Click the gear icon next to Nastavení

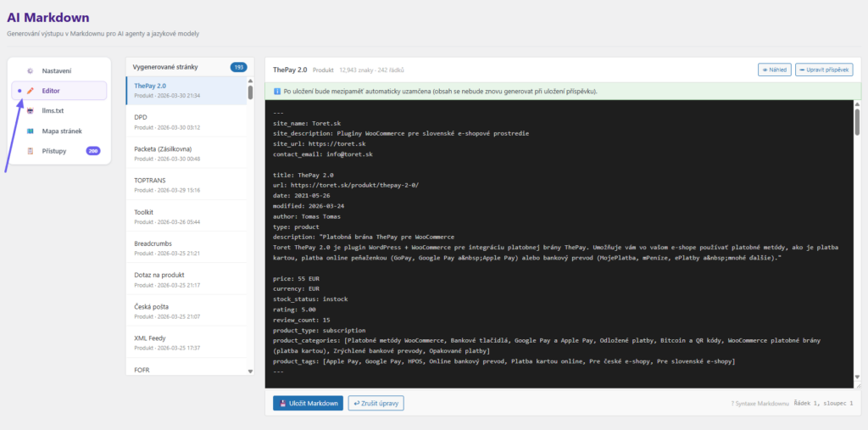31,71
